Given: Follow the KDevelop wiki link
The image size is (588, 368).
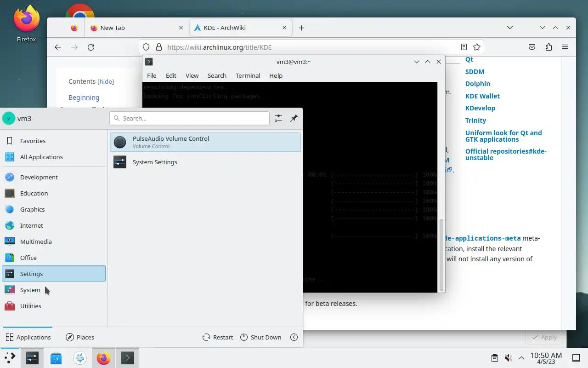Looking at the screenshot, I should (x=480, y=108).
